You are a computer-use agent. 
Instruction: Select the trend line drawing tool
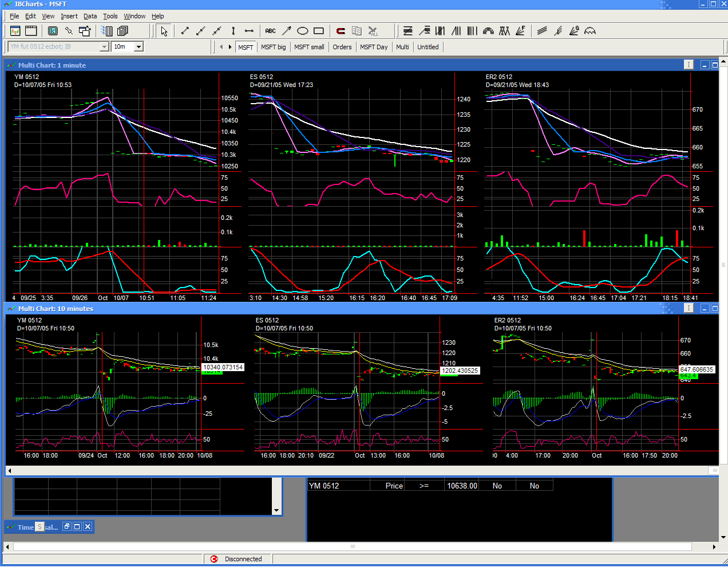point(185,31)
